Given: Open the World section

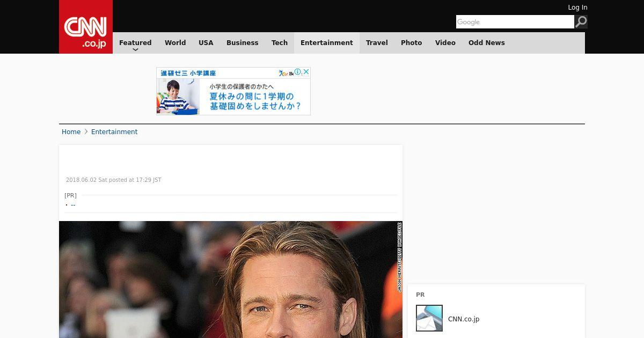Looking at the screenshot, I should [175, 43].
